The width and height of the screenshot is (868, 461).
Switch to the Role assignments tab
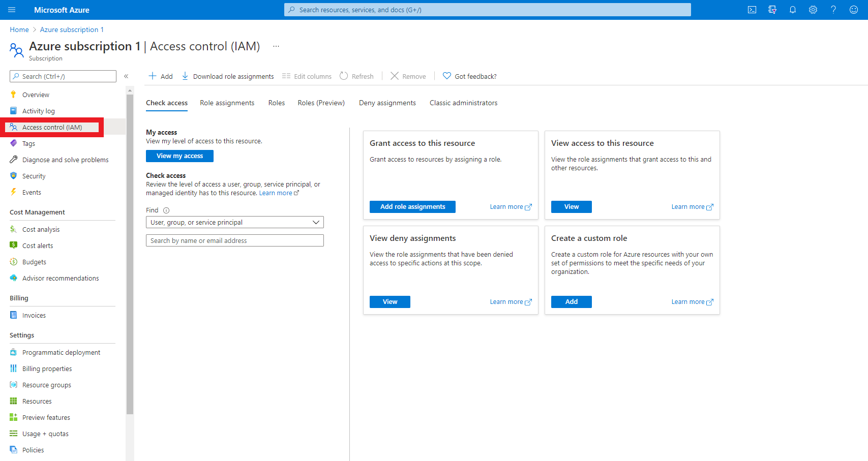tap(227, 103)
